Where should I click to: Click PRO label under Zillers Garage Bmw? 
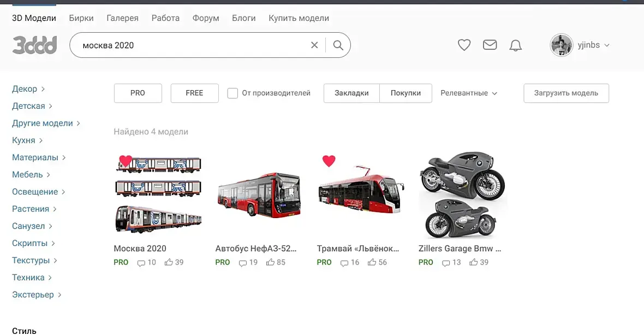coord(426,262)
